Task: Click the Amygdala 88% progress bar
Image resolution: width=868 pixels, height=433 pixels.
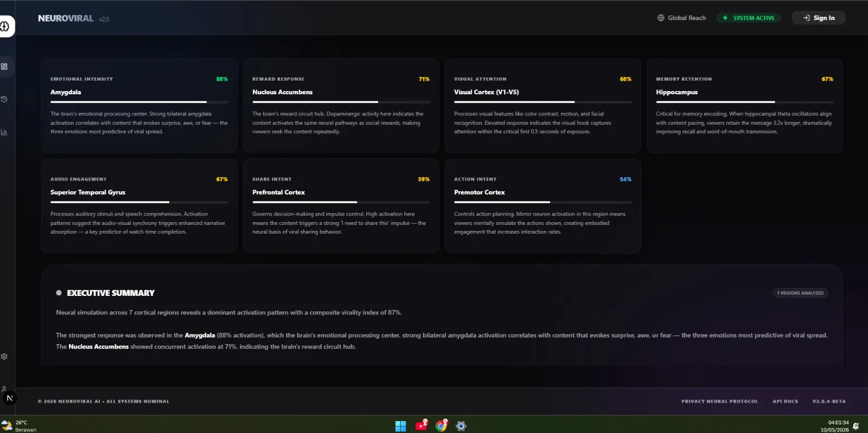Action: click(139, 102)
